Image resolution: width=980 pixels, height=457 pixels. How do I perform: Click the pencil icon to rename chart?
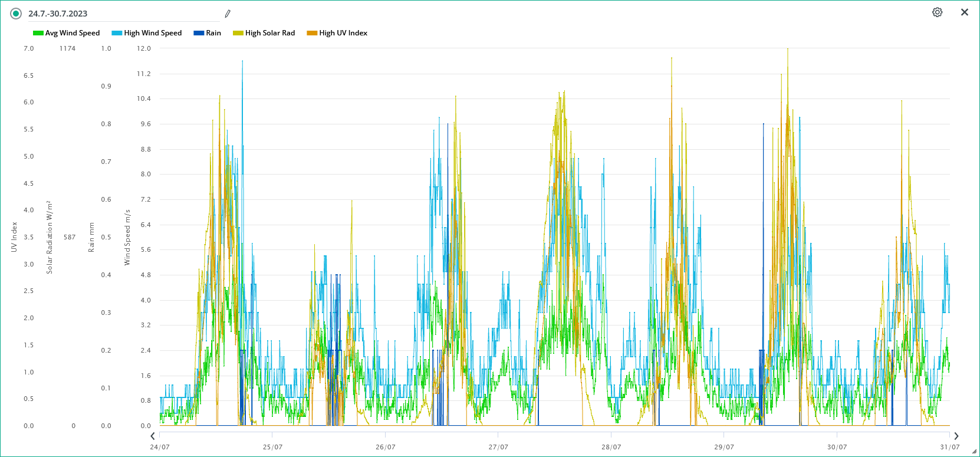tap(228, 14)
